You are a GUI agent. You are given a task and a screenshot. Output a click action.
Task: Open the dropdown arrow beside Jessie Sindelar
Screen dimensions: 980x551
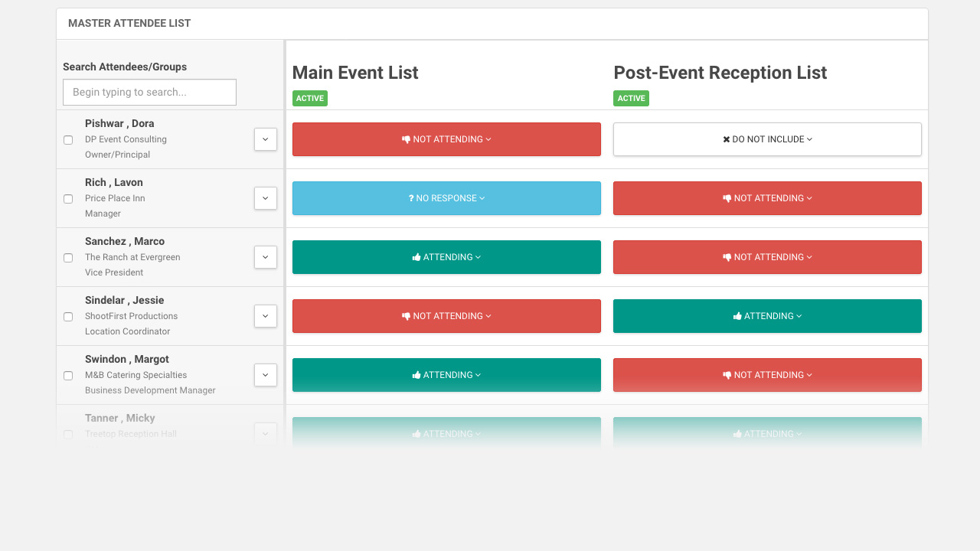pyautogui.click(x=266, y=316)
